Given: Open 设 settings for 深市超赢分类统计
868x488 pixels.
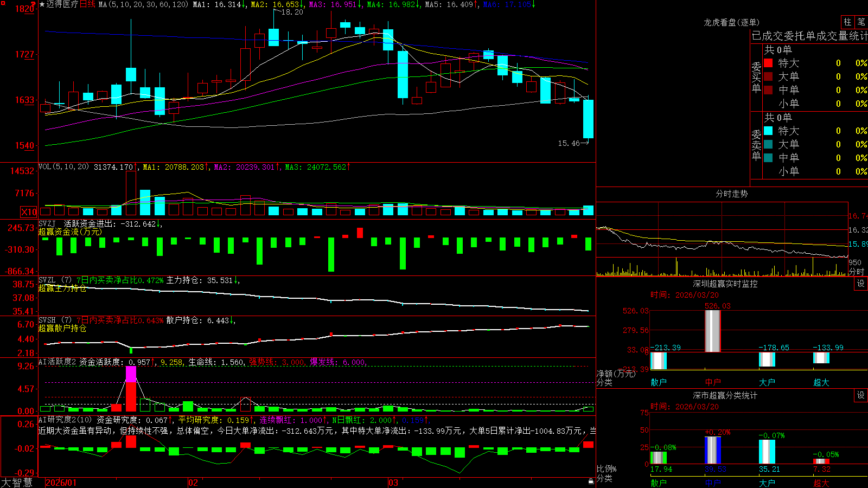Looking at the screenshot, I should (x=861, y=395).
